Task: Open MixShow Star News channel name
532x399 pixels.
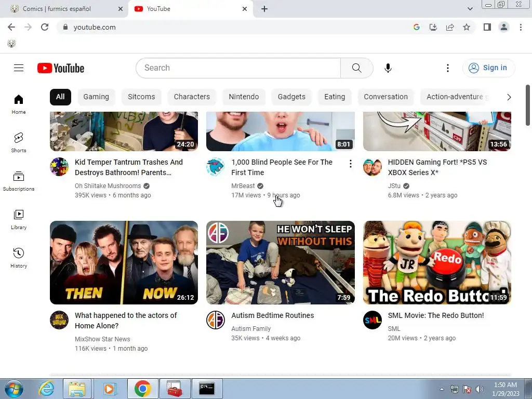Action: pos(102,339)
